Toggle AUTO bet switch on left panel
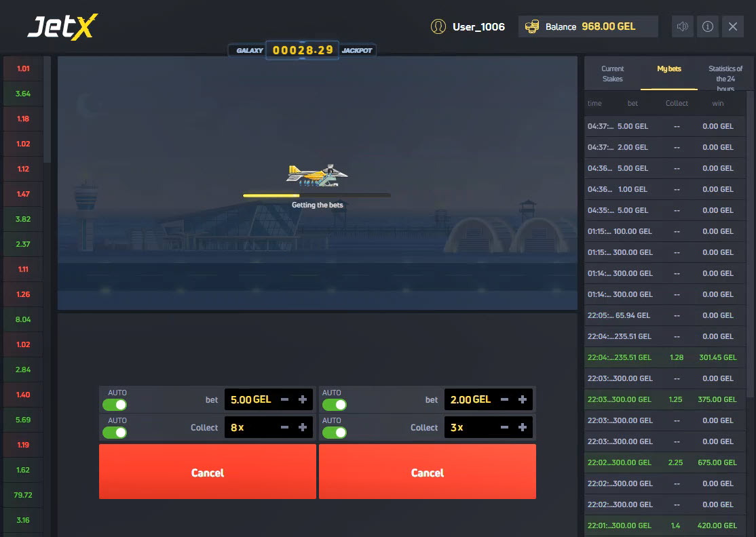This screenshot has height=537, width=756. (115, 405)
